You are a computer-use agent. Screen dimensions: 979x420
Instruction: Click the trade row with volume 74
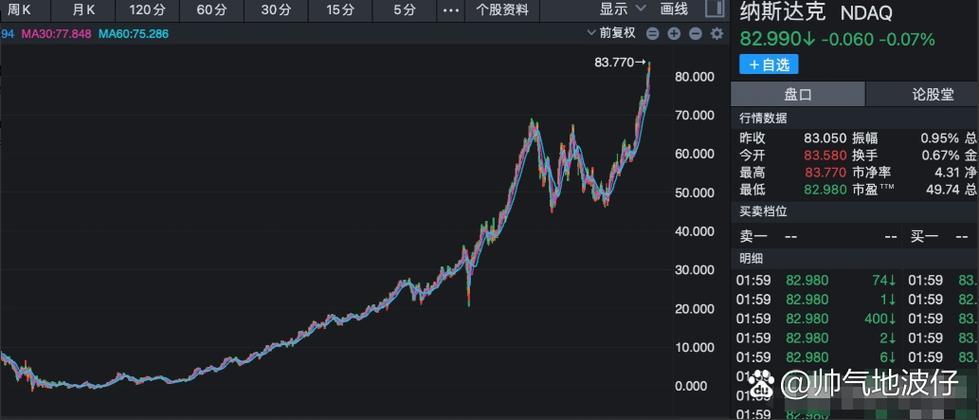(817, 280)
